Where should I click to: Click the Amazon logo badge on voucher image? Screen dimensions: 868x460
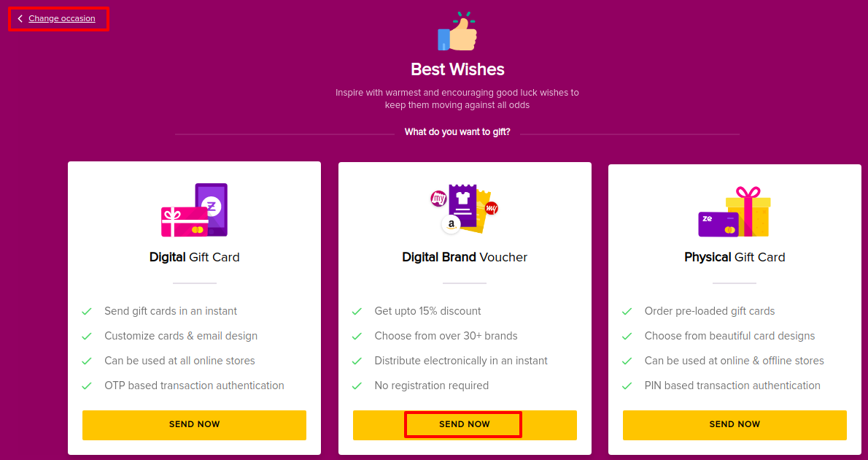(x=452, y=224)
